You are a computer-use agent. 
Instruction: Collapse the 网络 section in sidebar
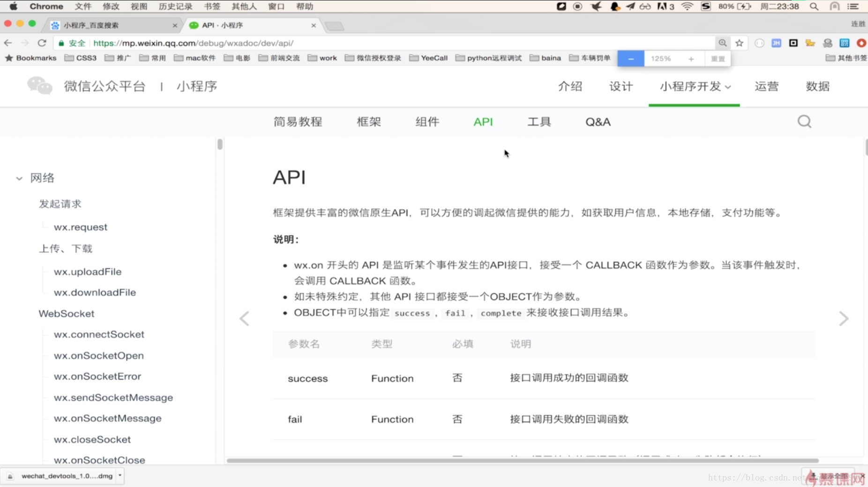(x=19, y=178)
